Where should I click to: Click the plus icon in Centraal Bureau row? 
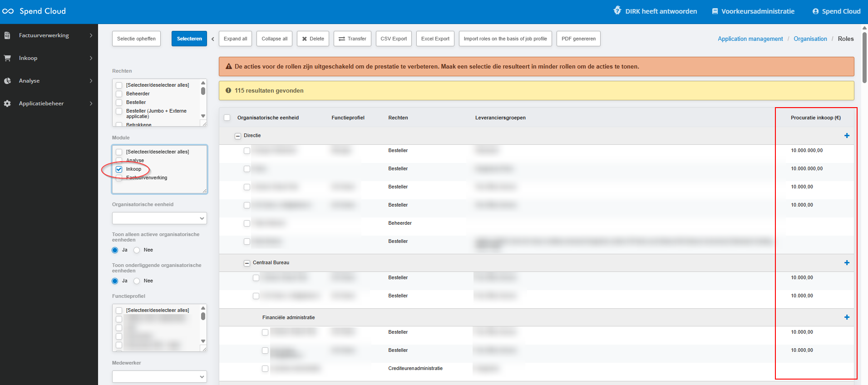(847, 263)
